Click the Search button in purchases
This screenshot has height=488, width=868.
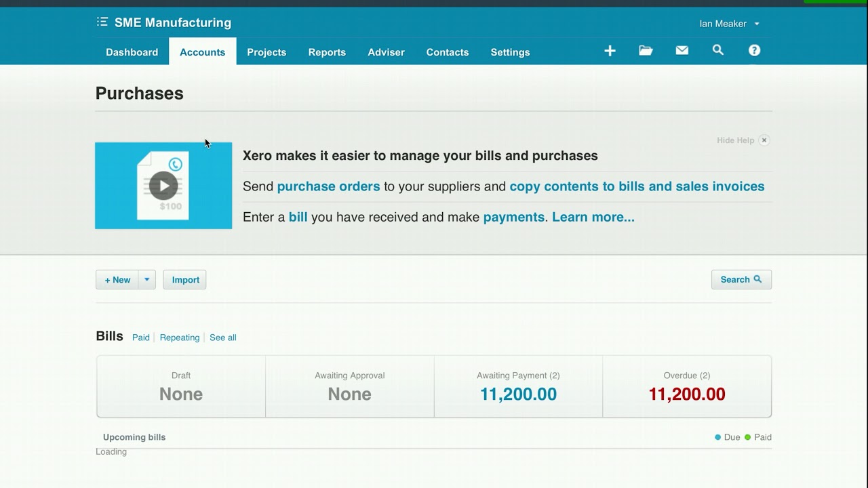pos(741,279)
